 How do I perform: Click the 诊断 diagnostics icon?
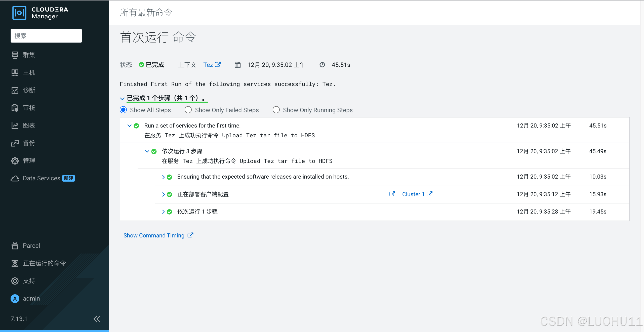[x=15, y=90]
